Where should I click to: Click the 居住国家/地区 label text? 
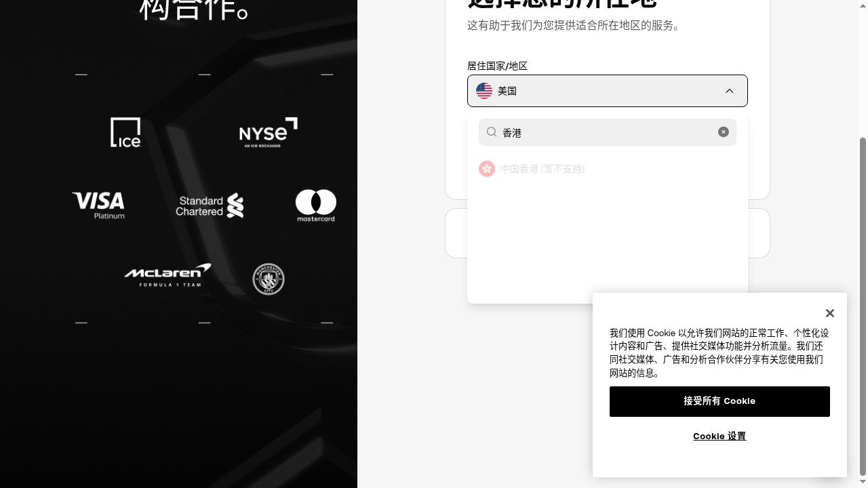point(497,66)
